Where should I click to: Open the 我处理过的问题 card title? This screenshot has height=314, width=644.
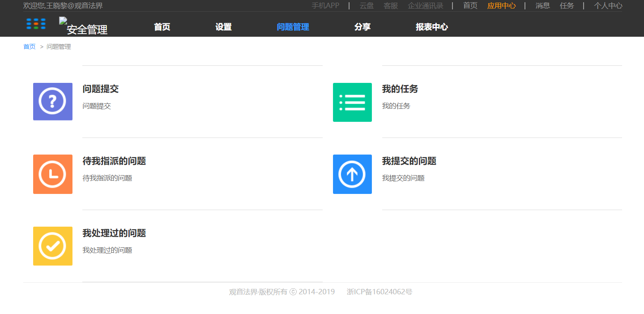tap(114, 233)
